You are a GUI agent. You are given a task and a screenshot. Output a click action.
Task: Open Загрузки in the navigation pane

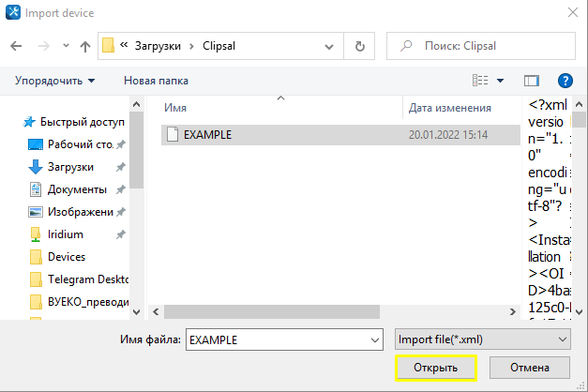point(70,166)
